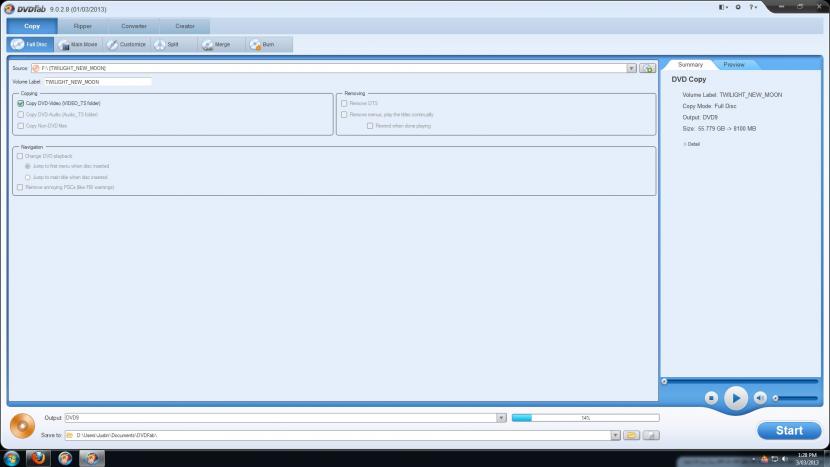Select Jump to first menu radio button
Screen dimensions: 830x467
28,166
